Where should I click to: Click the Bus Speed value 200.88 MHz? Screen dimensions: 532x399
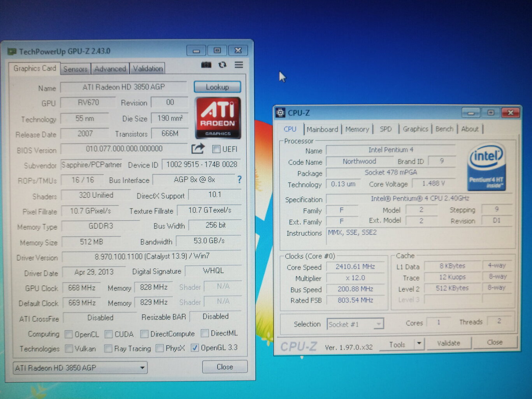click(x=355, y=289)
